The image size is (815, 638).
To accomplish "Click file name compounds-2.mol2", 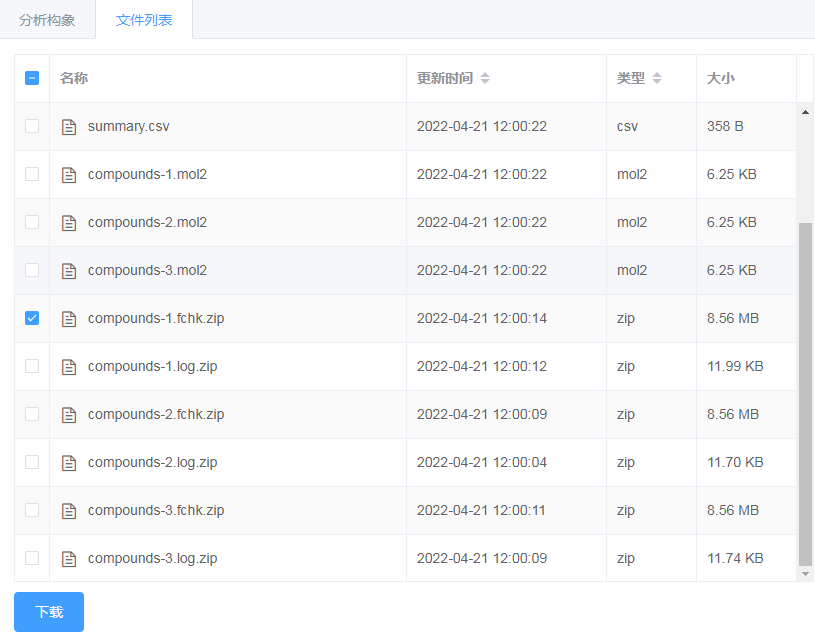I will [147, 222].
